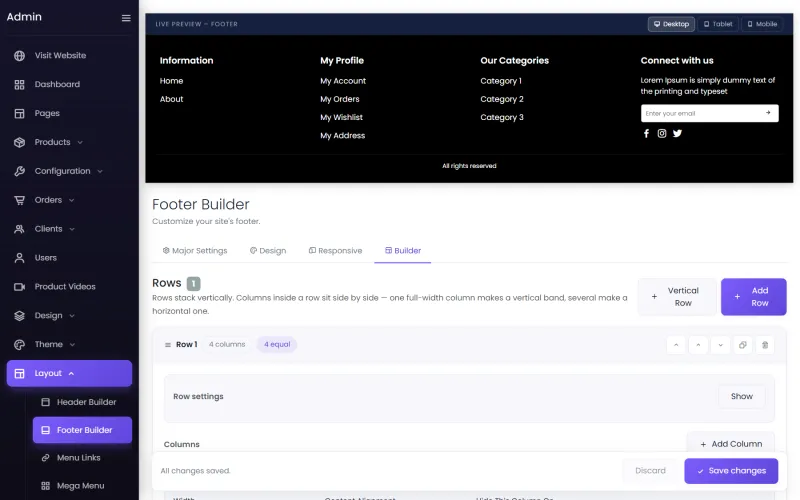This screenshot has height=500, width=800.
Task: Click the 'Row 1' title
Action: coord(187,344)
